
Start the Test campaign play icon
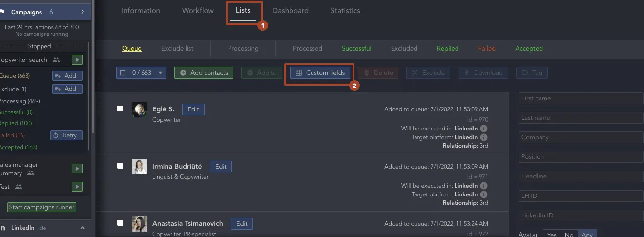click(x=77, y=187)
